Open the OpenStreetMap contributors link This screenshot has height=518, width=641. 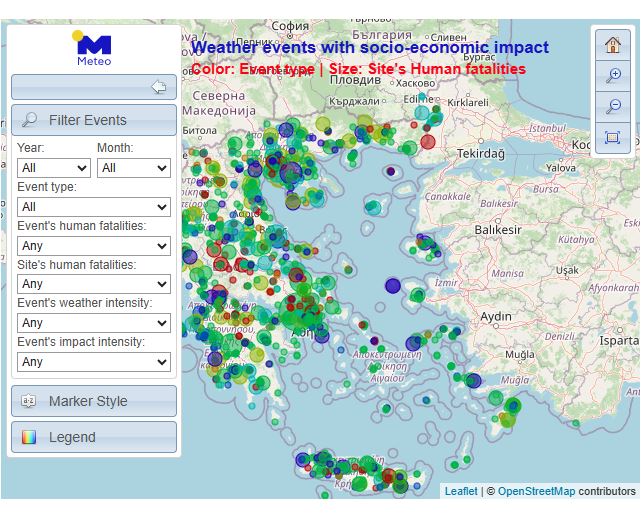[x=536, y=491]
